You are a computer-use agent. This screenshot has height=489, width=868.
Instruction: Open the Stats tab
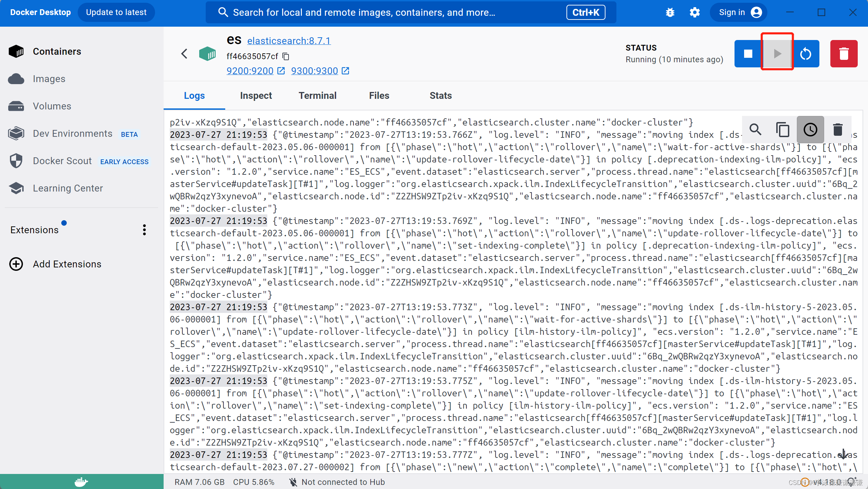[x=440, y=95]
